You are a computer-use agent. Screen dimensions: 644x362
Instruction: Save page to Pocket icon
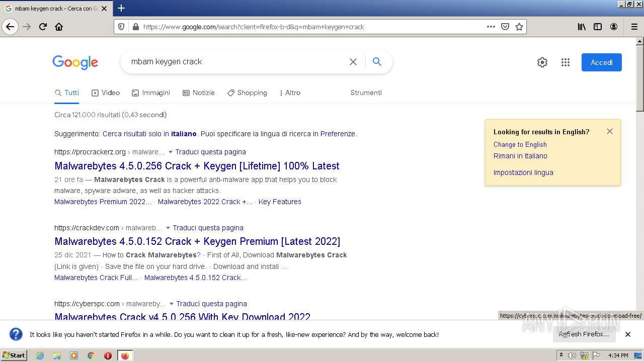[505, 27]
